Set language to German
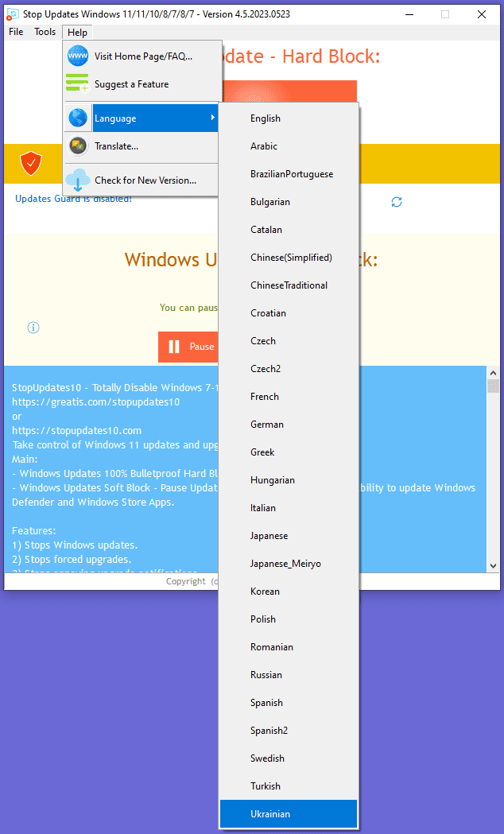The width and height of the screenshot is (504, 834). tap(289, 425)
